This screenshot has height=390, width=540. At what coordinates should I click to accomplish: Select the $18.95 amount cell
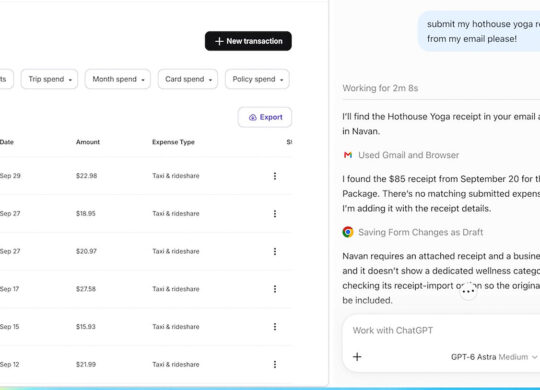pyautogui.click(x=86, y=214)
